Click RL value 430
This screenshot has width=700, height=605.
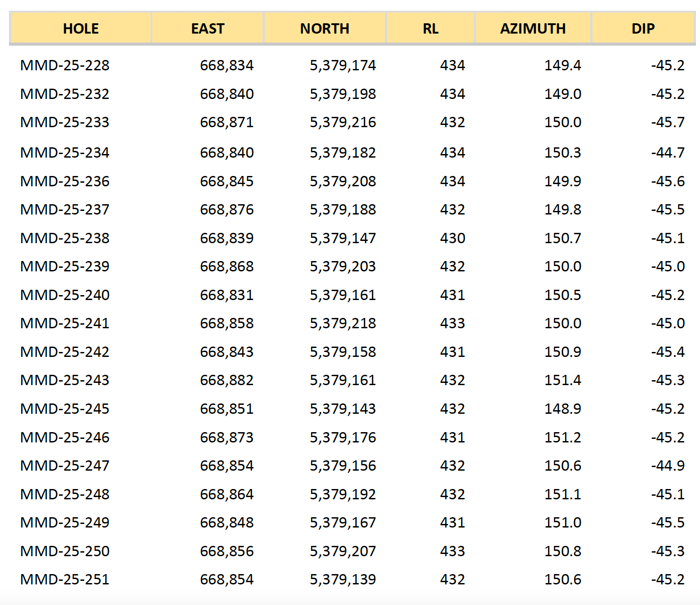click(453, 238)
